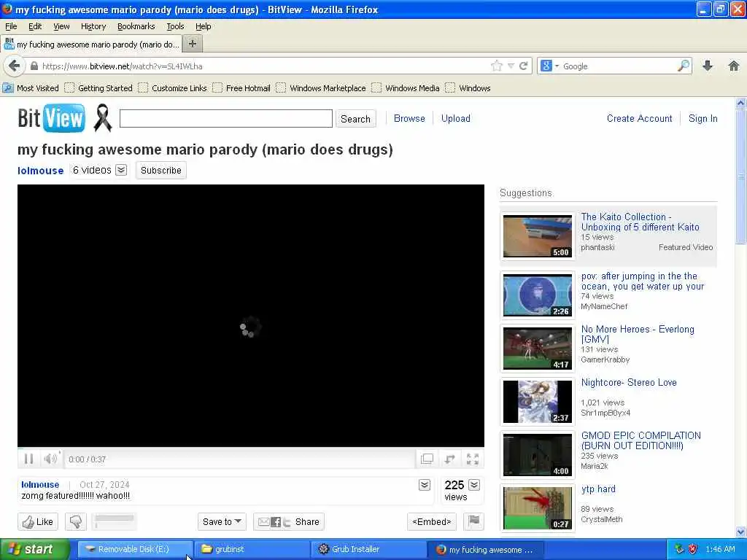Expand the 225 views statistics arrow

pos(474,485)
